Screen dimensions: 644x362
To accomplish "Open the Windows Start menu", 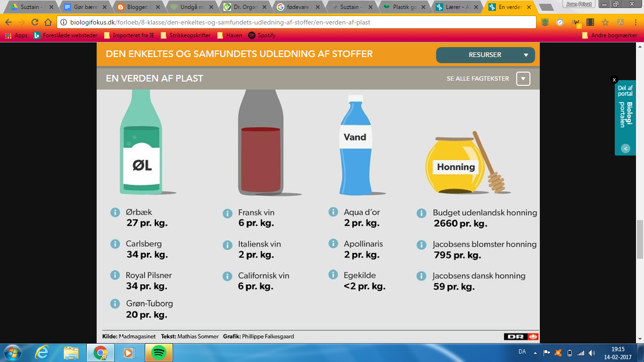I will 12,353.
